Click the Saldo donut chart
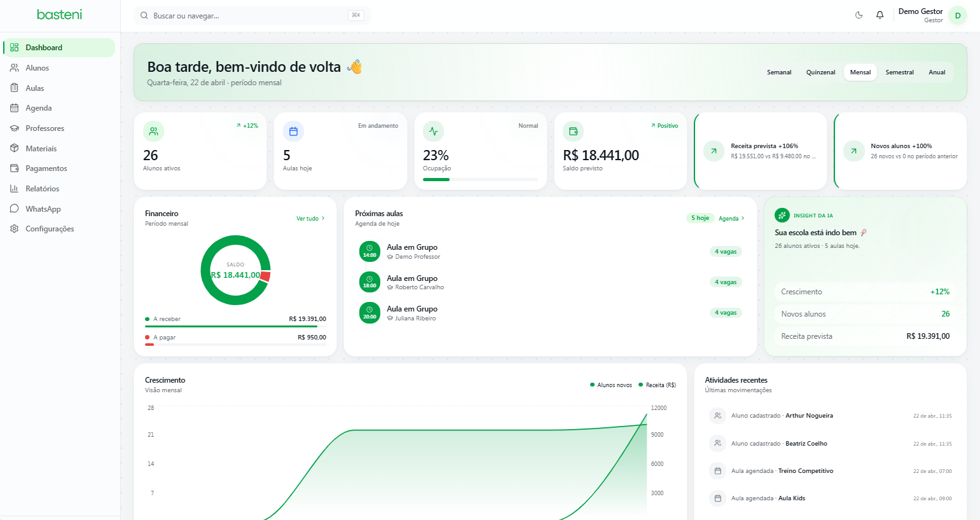Viewport: 980px width, 520px height. pos(235,270)
